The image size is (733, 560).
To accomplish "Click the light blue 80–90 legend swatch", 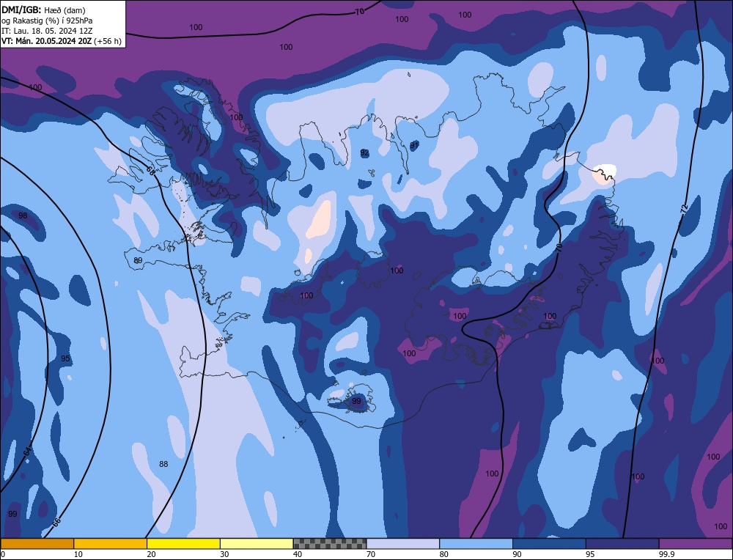I will tap(476, 543).
